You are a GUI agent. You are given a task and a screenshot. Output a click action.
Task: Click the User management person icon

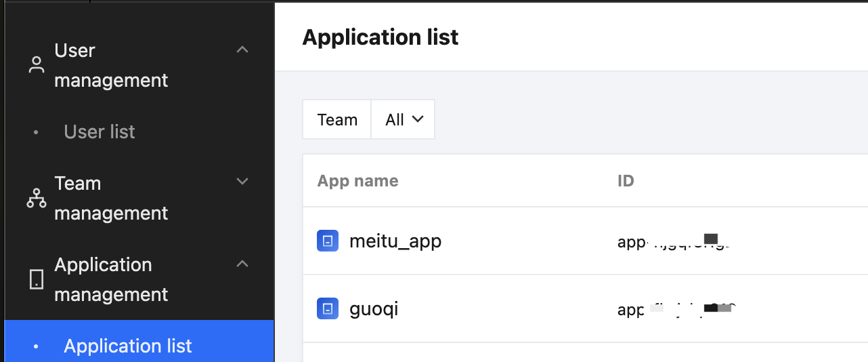[x=37, y=65]
